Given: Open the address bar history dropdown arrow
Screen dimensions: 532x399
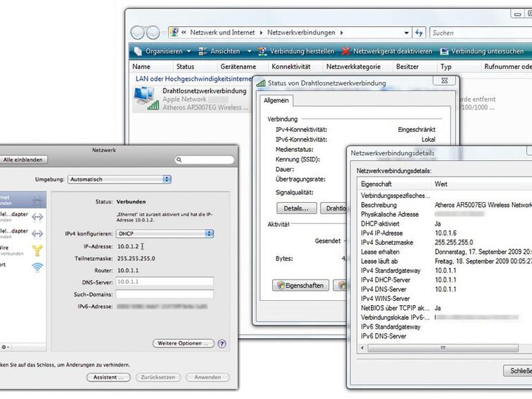Looking at the screenshot, I should [x=406, y=33].
